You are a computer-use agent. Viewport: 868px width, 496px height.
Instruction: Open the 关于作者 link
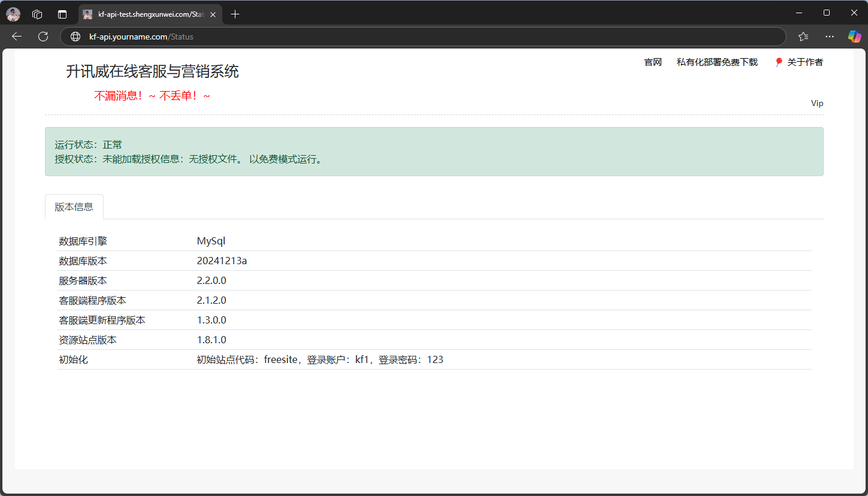tap(805, 62)
